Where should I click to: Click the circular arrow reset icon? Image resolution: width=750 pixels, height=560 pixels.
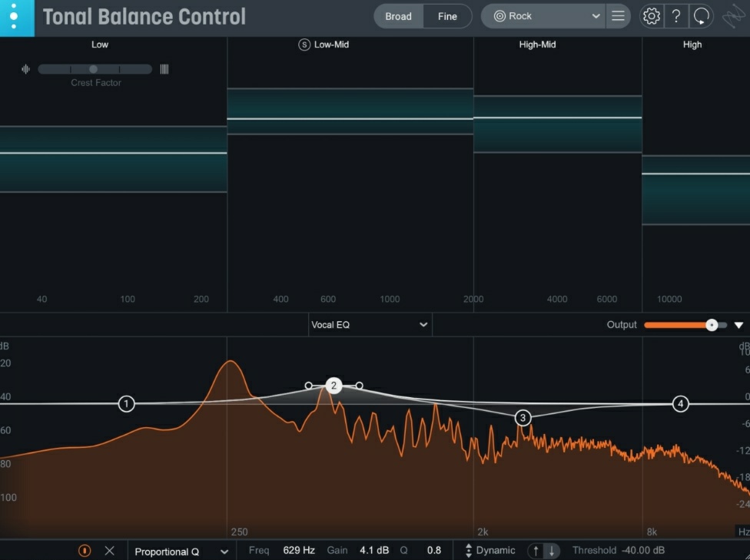coord(701,16)
